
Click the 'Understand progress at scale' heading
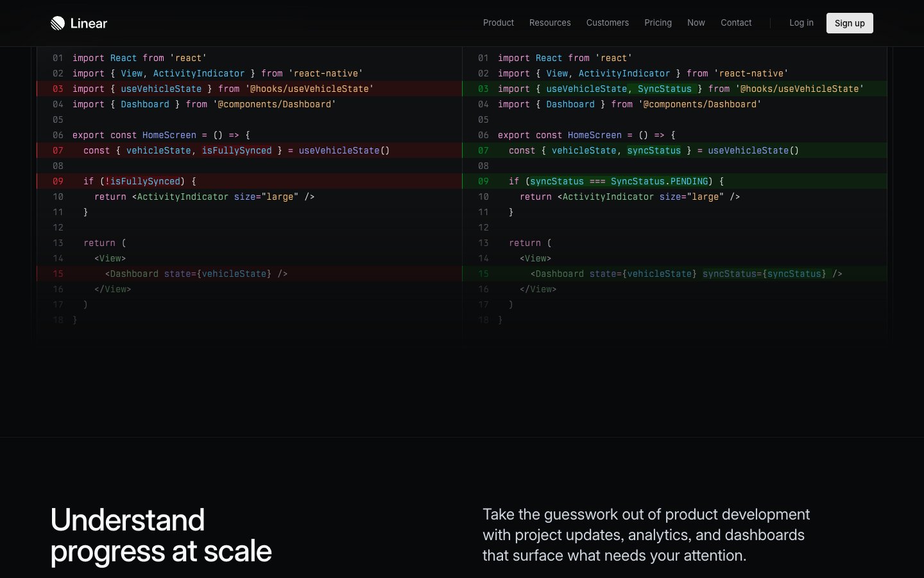click(x=161, y=535)
